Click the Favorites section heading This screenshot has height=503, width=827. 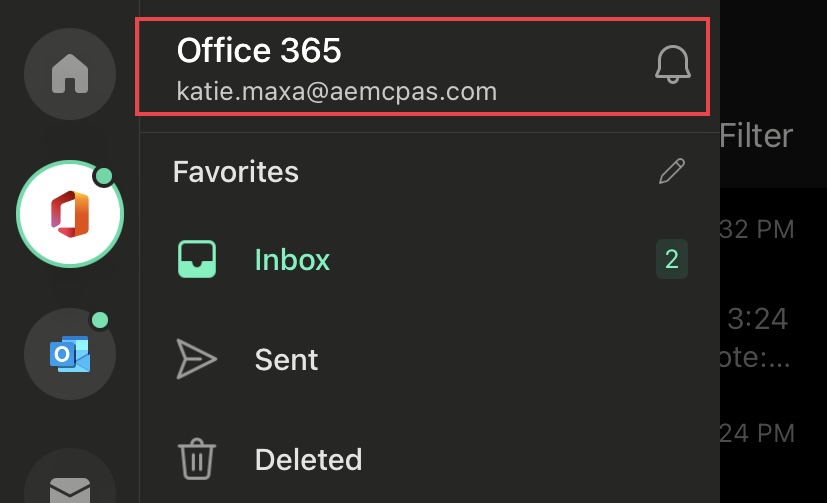(x=236, y=172)
